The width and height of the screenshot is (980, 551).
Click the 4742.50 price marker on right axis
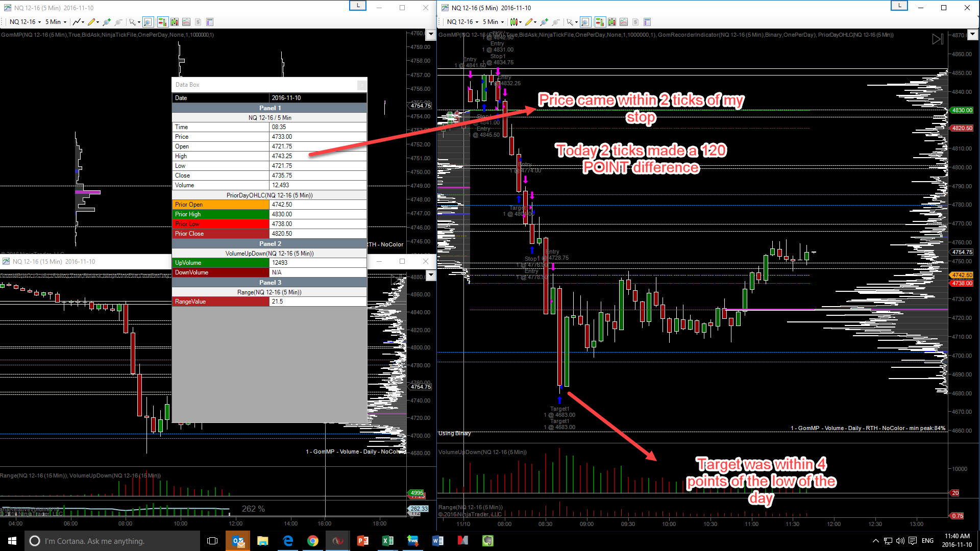coord(962,275)
